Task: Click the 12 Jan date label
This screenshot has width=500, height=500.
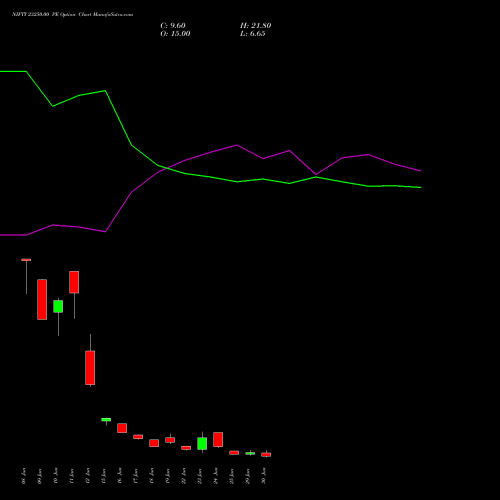Action: point(88,476)
